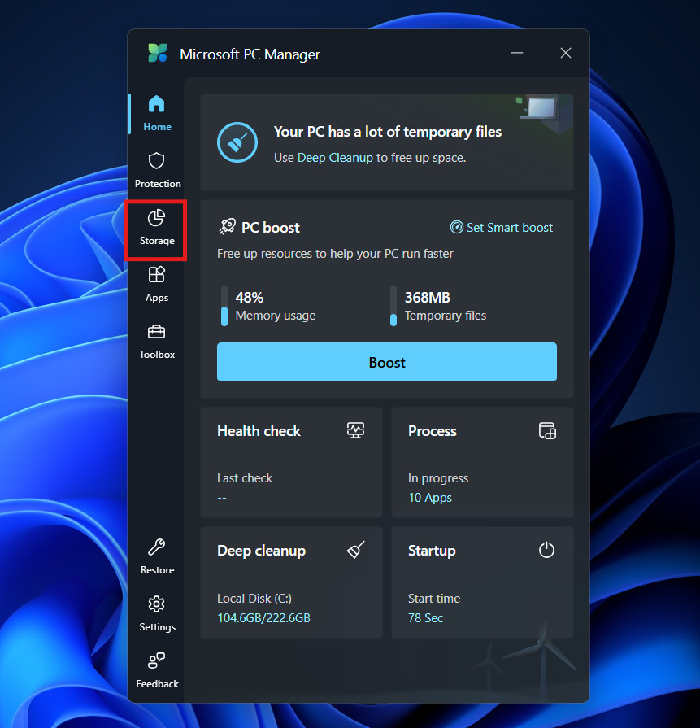Open the Apps sidebar icon
The height and width of the screenshot is (728, 700).
[157, 275]
